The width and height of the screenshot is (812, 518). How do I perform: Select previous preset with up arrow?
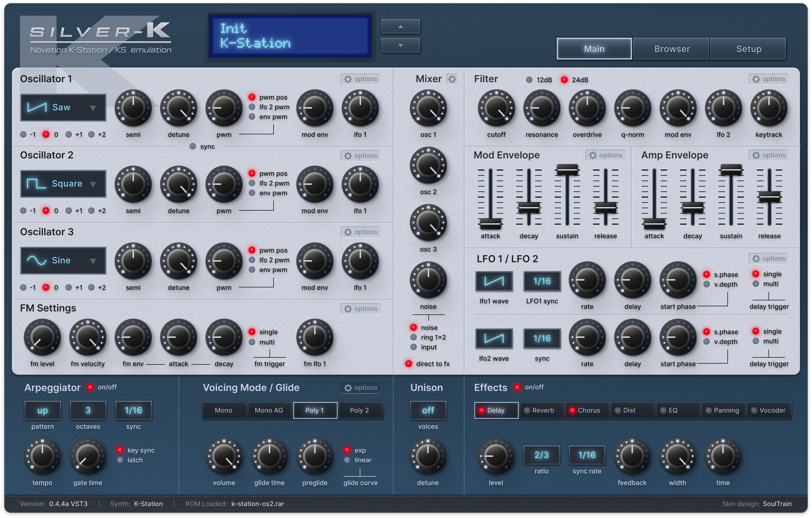400,26
